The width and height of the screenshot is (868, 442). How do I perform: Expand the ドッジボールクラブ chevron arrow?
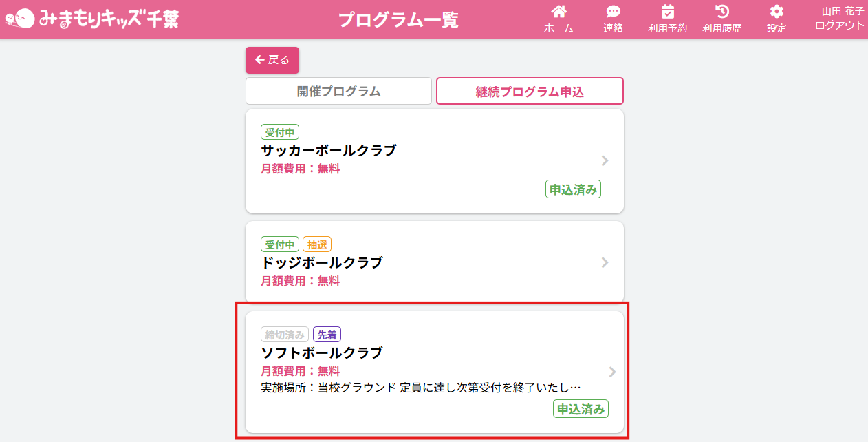click(x=605, y=262)
